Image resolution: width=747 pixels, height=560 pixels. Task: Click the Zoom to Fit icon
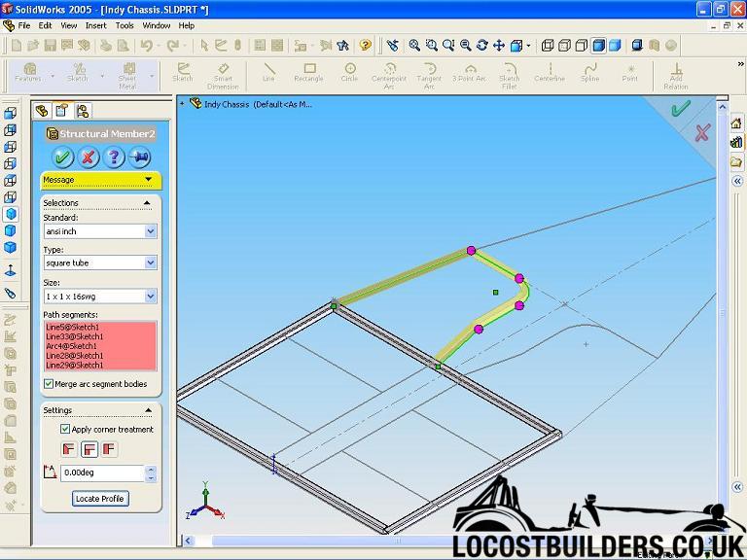point(414,45)
